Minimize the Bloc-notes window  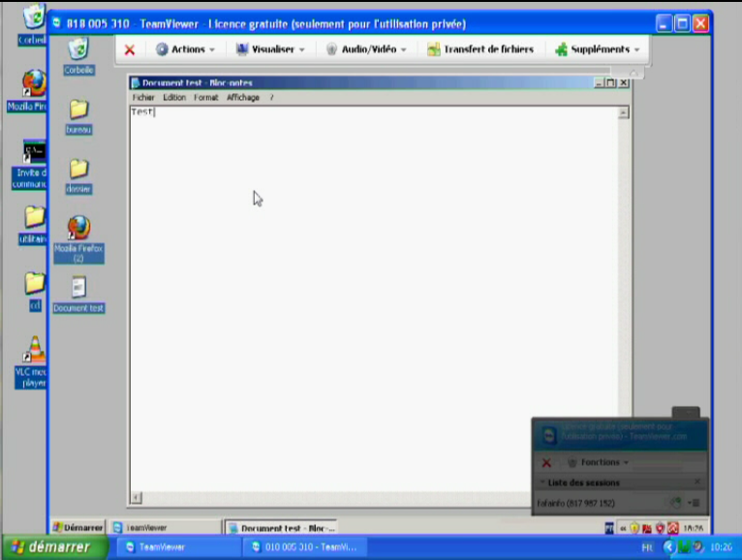click(x=599, y=83)
